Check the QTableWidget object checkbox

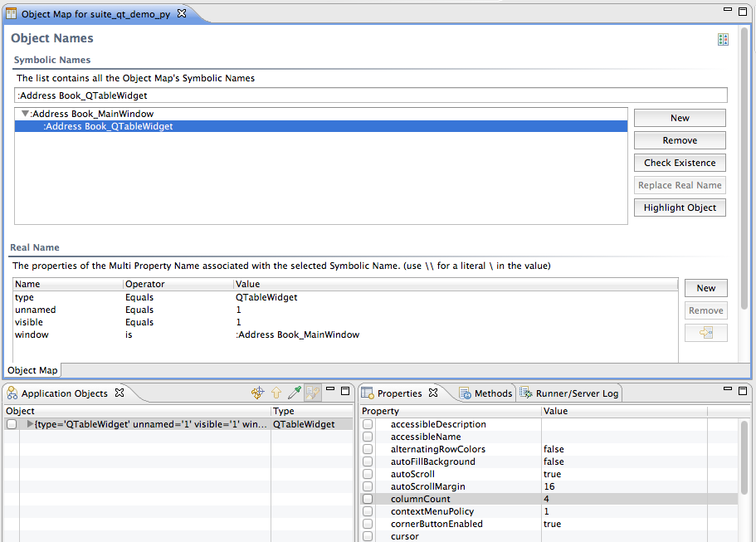tap(12, 424)
